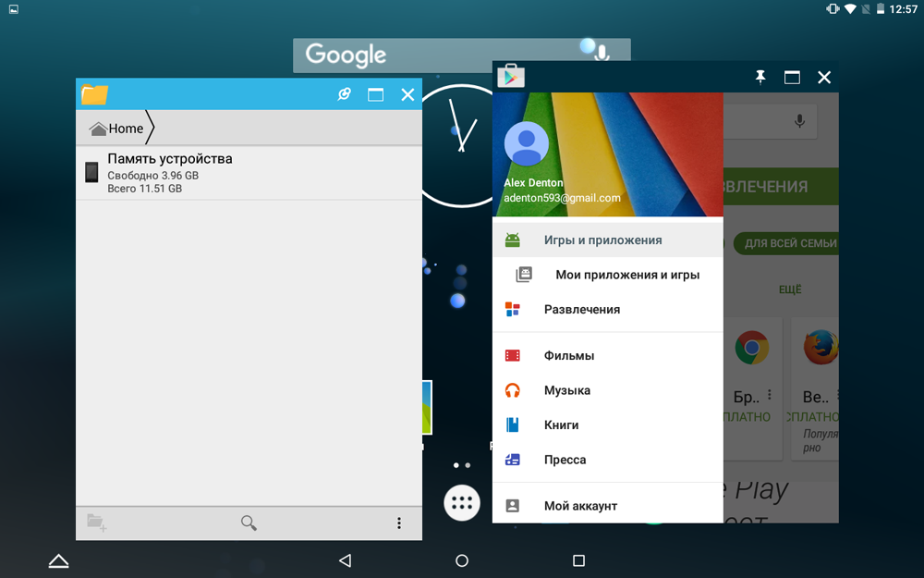Screen dimensions: 924x578
Task: Tap the Play Store search microphone icon
Action: click(x=799, y=121)
